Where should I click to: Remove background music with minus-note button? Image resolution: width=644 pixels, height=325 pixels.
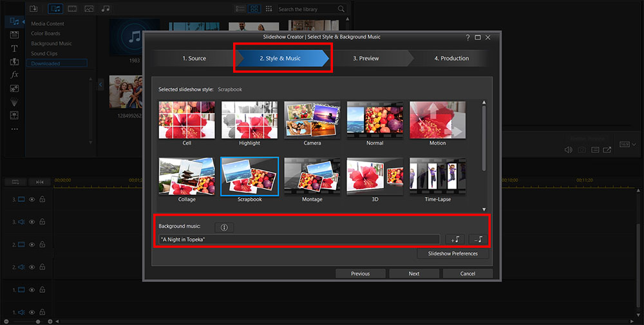478,239
